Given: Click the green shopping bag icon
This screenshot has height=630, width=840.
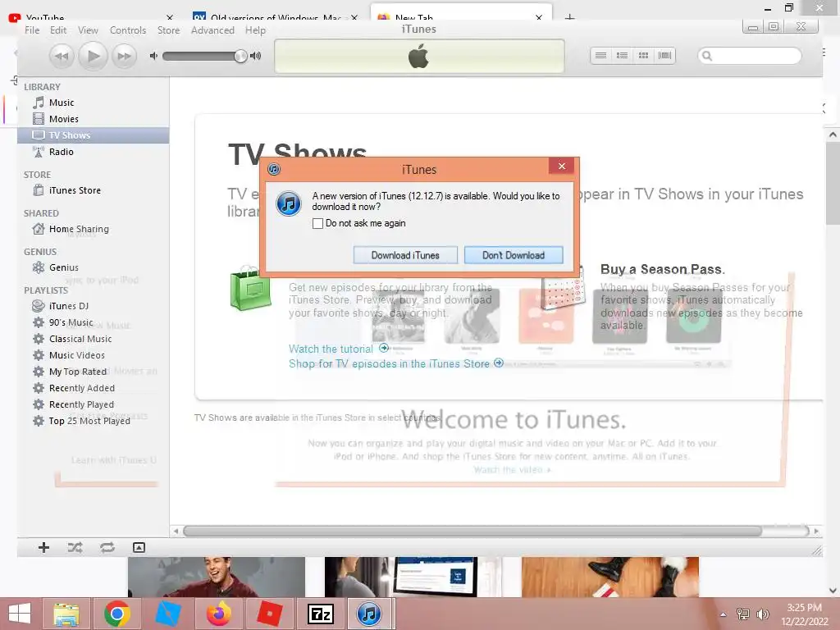Looking at the screenshot, I should coord(250,288).
